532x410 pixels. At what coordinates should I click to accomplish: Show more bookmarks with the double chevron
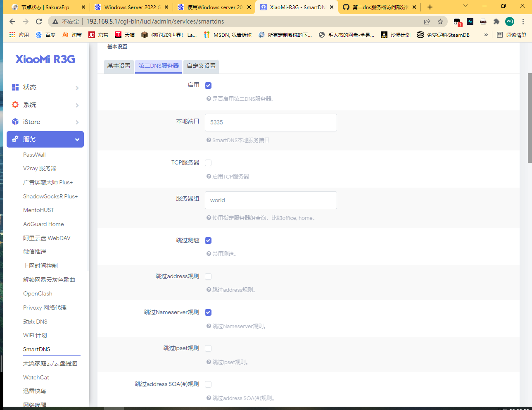pos(486,35)
